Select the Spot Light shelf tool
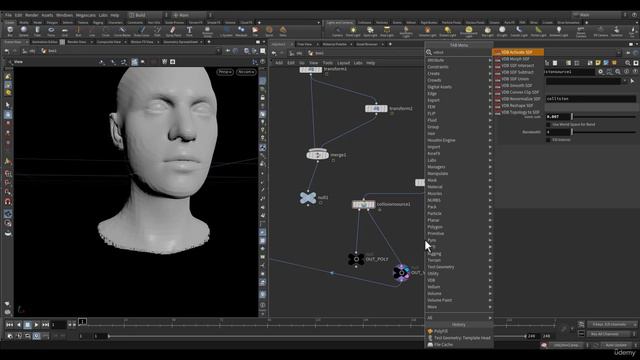This screenshot has width=640, height=360. [x=370, y=31]
